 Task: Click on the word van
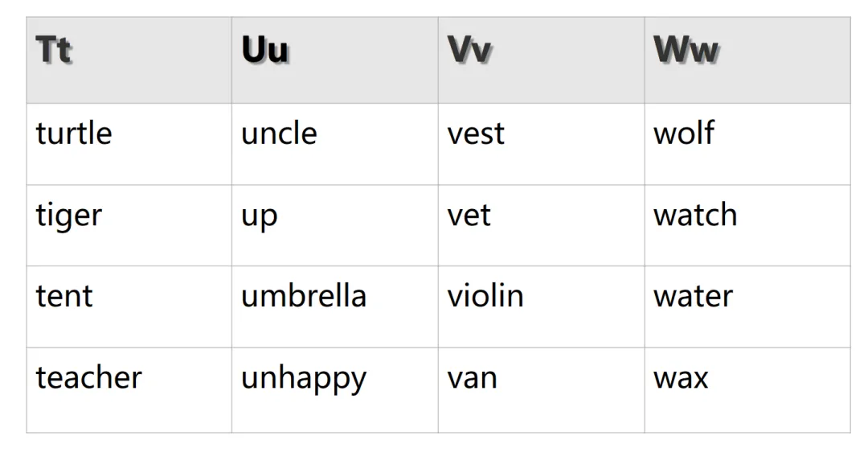tap(473, 380)
